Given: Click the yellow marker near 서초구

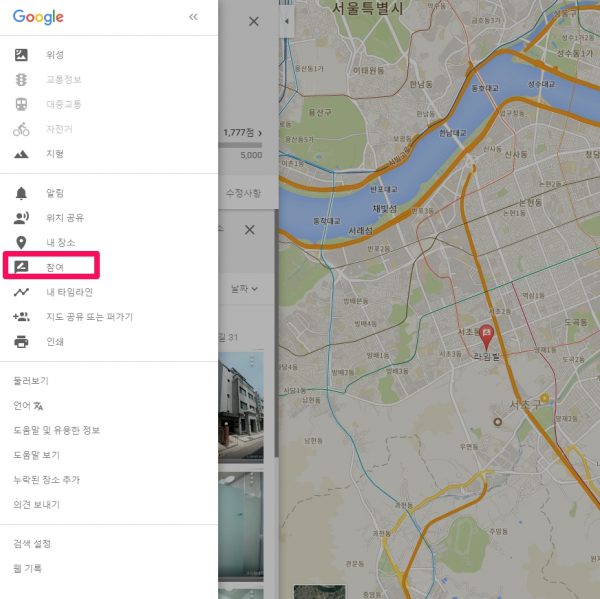Looking at the screenshot, I should click(545, 398).
